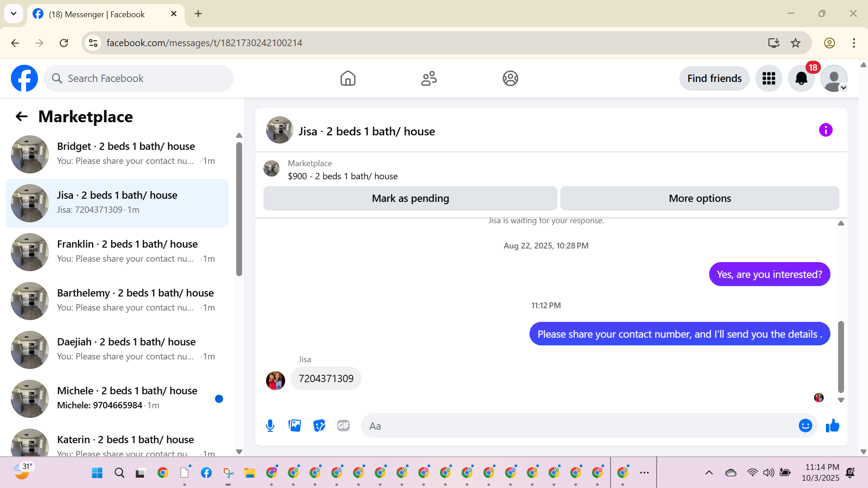
Task: Open the Daejiah conversation
Action: click(x=117, y=349)
